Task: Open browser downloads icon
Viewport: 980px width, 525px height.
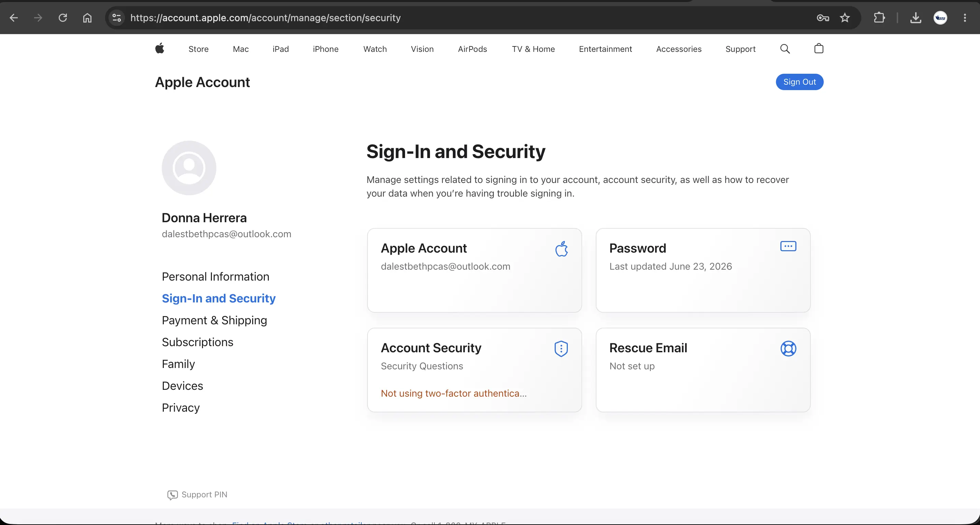Action: click(916, 18)
